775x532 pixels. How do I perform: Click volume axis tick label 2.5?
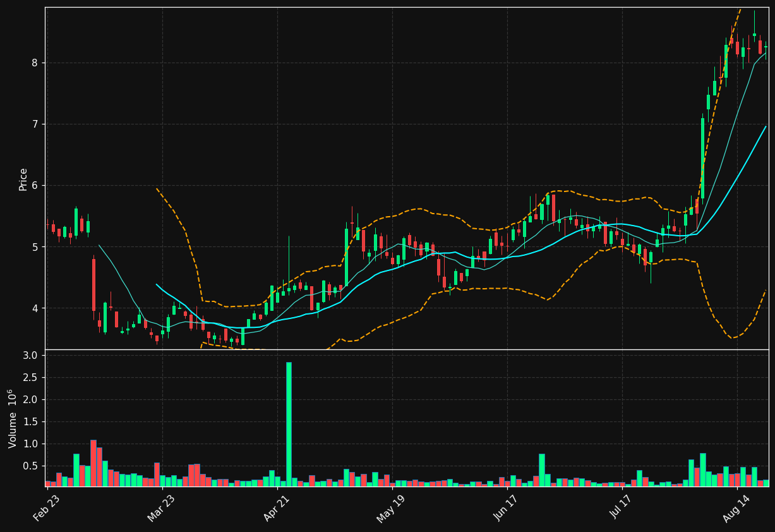(31, 378)
